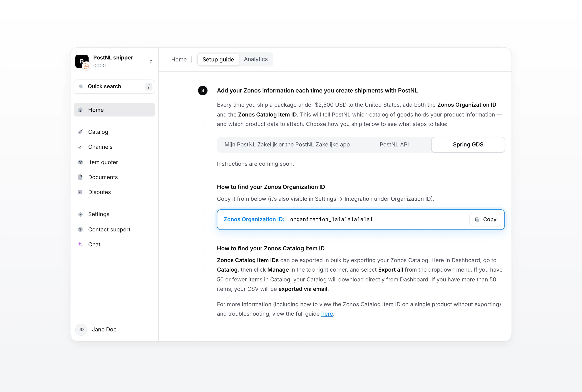
Task: Select the PostNL API shipping option
Action: (x=394, y=145)
